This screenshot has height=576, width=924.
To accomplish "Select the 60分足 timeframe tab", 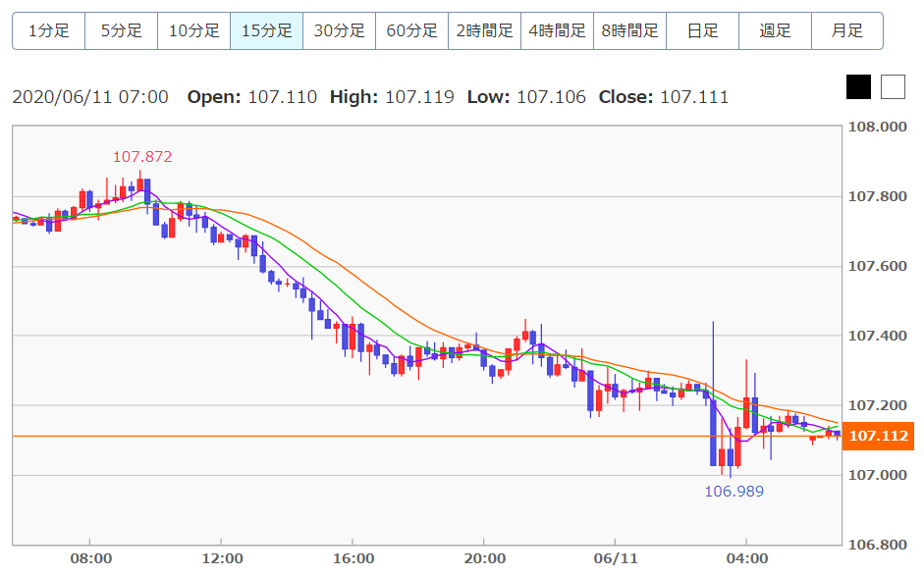I will pyautogui.click(x=411, y=30).
